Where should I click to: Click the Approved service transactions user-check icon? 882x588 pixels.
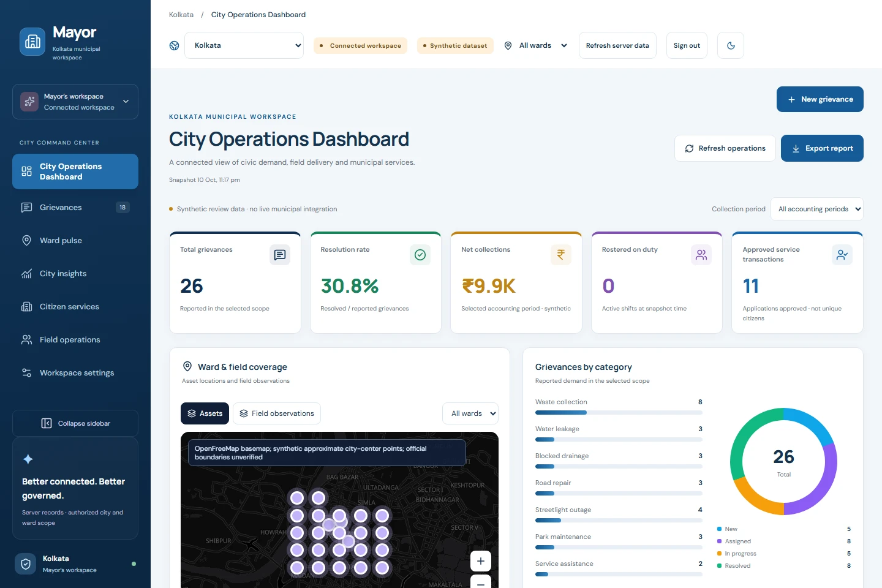click(x=842, y=255)
